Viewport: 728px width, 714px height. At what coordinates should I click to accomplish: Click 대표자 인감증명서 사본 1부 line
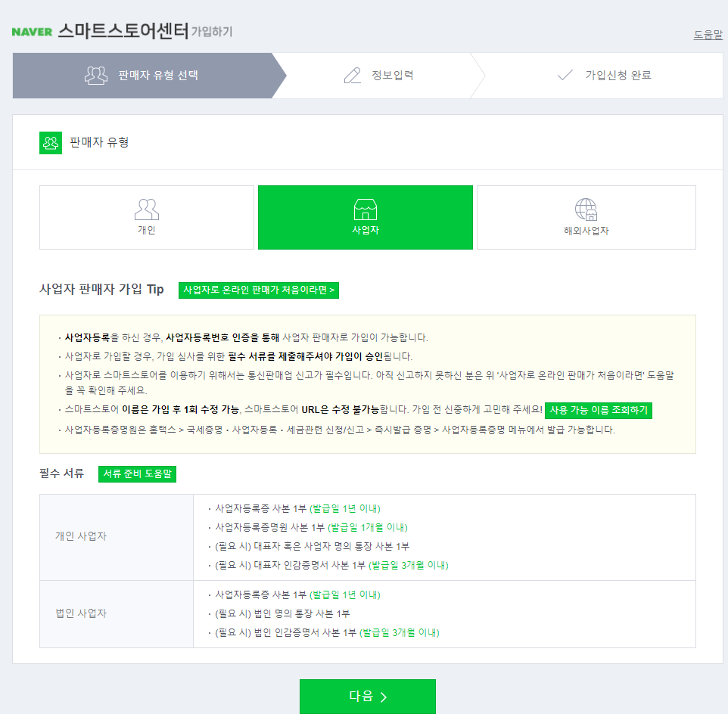click(331, 565)
